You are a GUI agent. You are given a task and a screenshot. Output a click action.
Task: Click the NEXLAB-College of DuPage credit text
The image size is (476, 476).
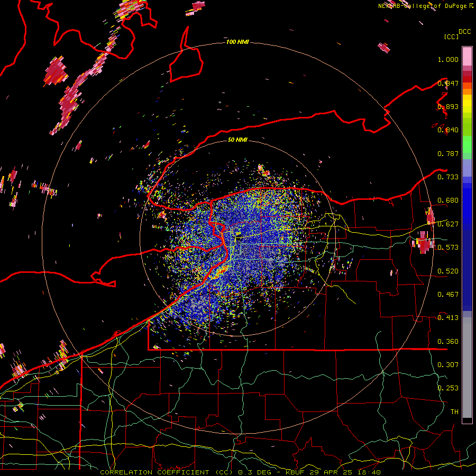pos(422,6)
